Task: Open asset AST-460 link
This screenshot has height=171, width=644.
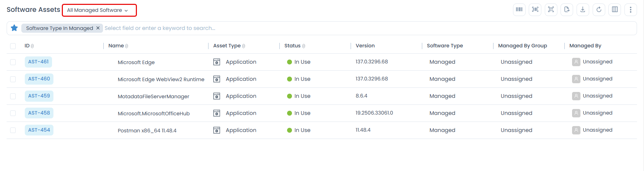Action: pyautogui.click(x=39, y=79)
